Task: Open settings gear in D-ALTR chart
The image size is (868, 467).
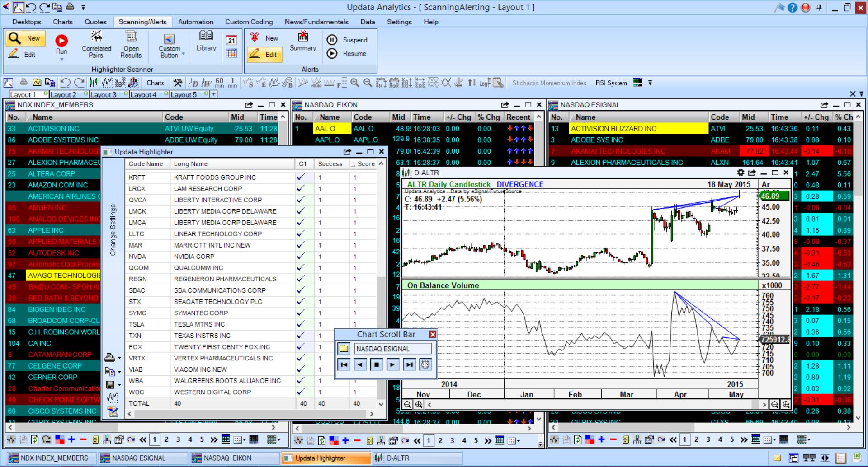Action: click(x=741, y=173)
